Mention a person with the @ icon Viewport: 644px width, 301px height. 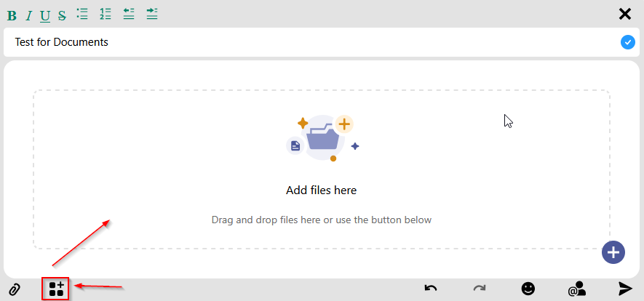[x=577, y=289]
